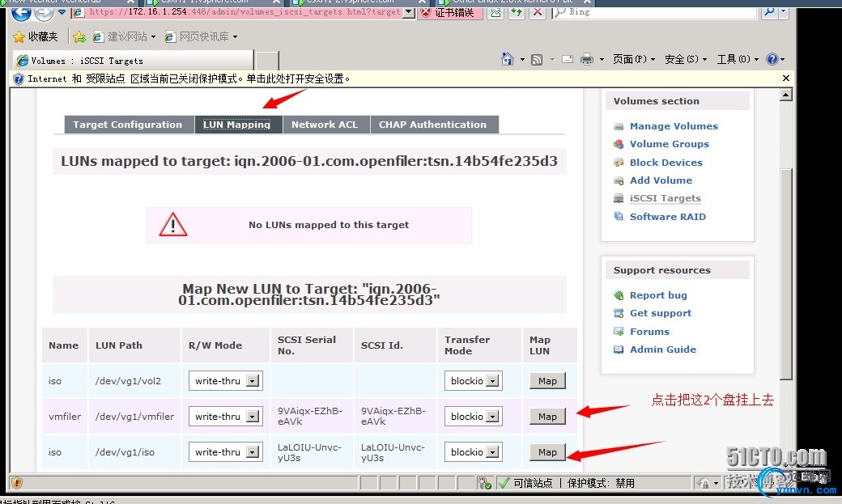842x504 pixels.
Task: Click the Add Volume icon
Action: click(619, 181)
